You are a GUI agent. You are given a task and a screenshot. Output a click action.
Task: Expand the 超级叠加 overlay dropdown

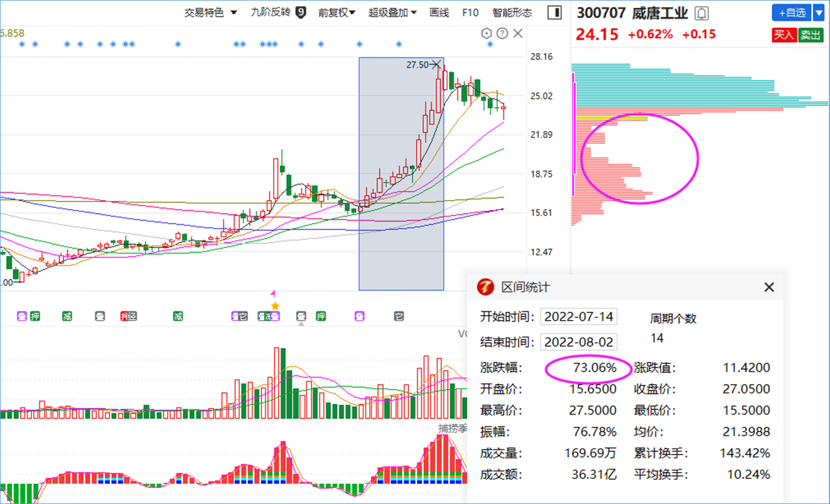click(x=392, y=12)
